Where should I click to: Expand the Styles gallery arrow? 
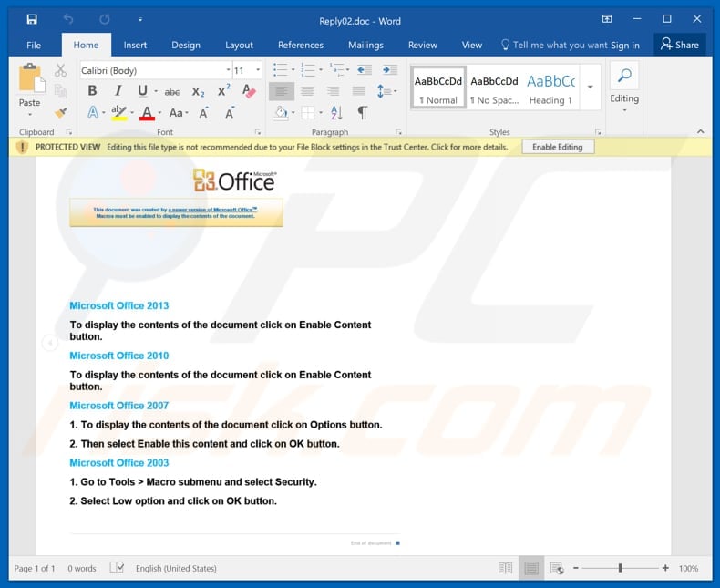(591, 87)
